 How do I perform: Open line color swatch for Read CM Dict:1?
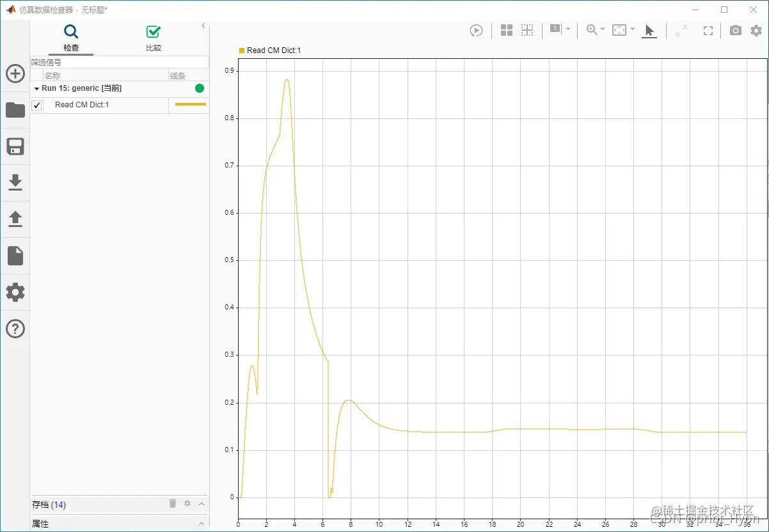(x=190, y=104)
